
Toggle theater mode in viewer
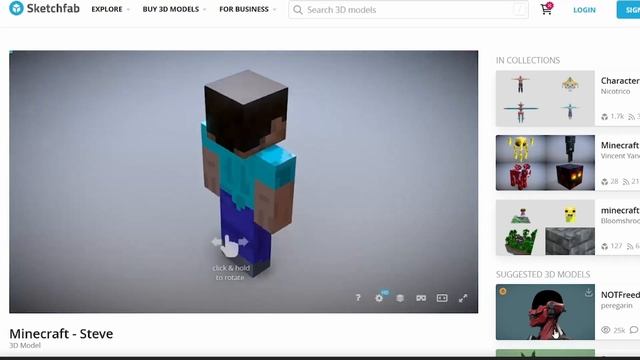442,298
